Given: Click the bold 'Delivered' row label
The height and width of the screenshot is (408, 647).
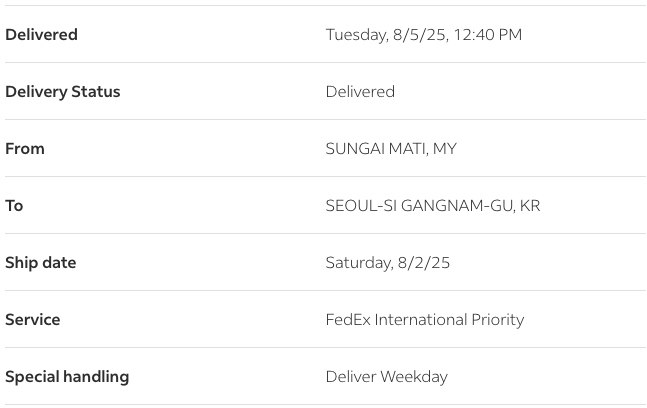Looking at the screenshot, I should point(41,35).
